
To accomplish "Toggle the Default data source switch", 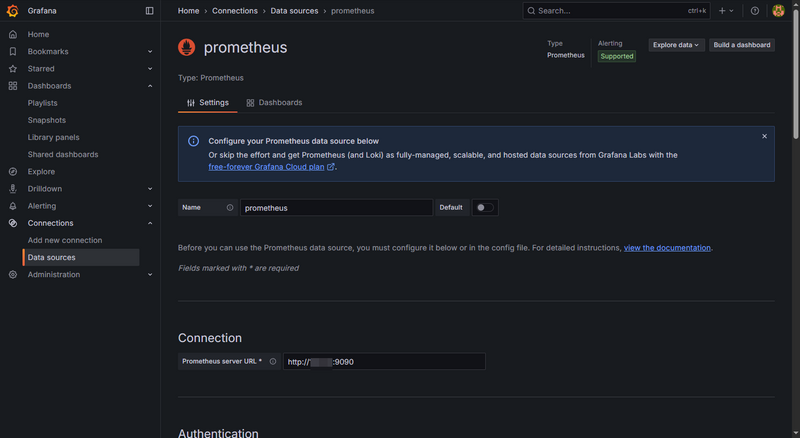I will click(485, 207).
